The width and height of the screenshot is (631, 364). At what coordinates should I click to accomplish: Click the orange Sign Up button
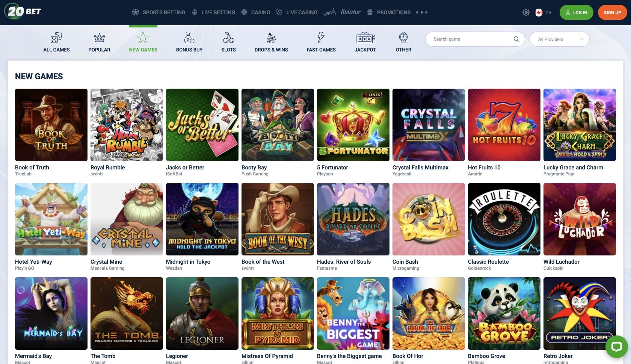(612, 13)
